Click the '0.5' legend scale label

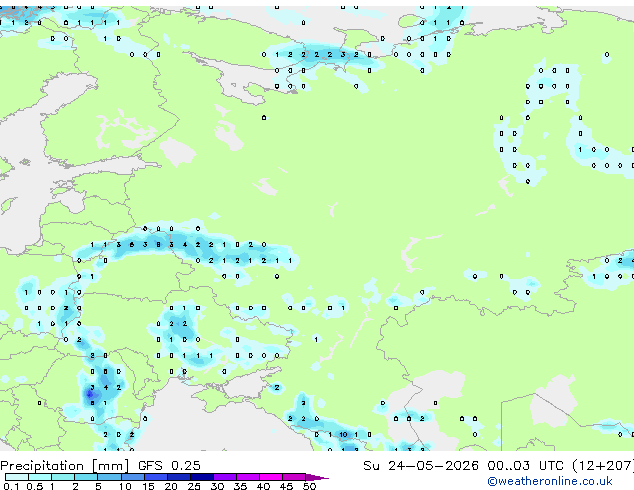point(35,486)
